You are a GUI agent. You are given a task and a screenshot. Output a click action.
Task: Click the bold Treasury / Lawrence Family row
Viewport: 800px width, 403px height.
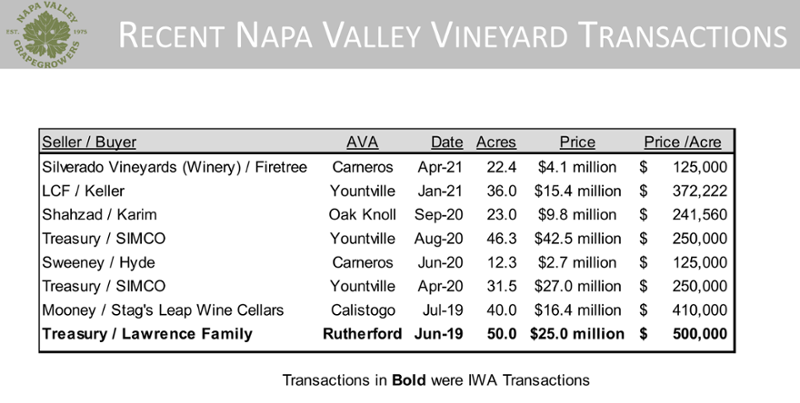[x=386, y=334]
